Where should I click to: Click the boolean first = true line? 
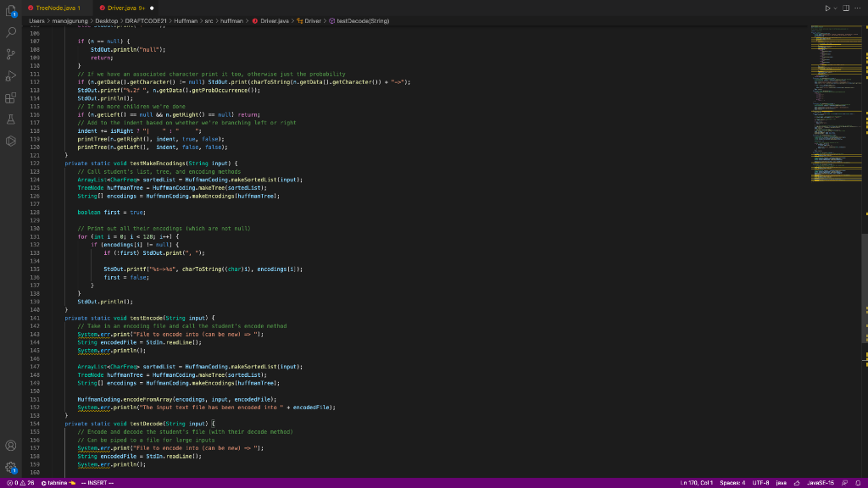pyautogui.click(x=111, y=213)
